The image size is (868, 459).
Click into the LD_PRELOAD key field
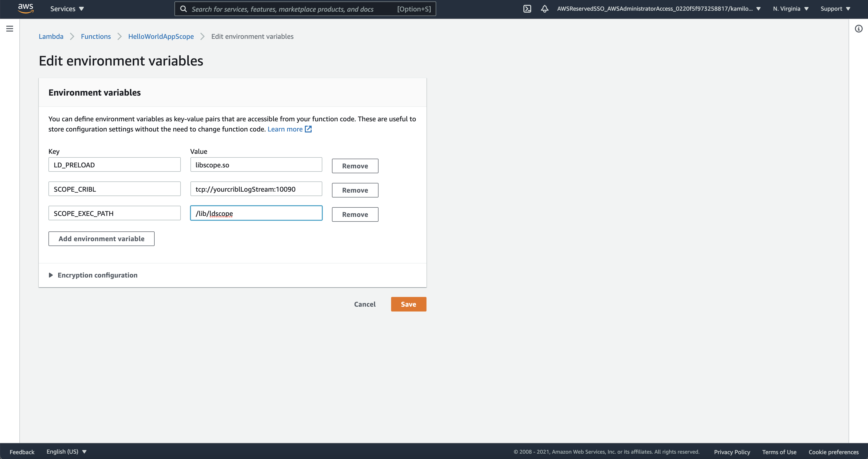[115, 165]
